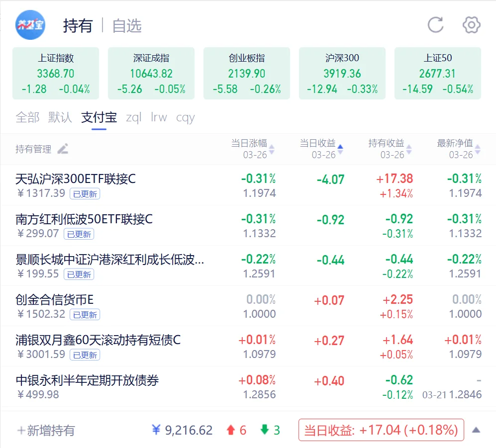Click the holding profit value +1.64
The height and width of the screenshot is (448, 496).
[x=397, y=340]
